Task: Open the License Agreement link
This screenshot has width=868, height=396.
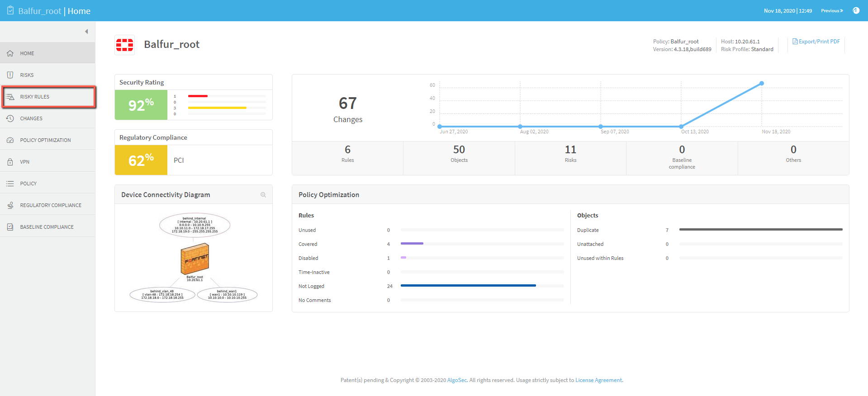Action: click(x=598, y=380)
